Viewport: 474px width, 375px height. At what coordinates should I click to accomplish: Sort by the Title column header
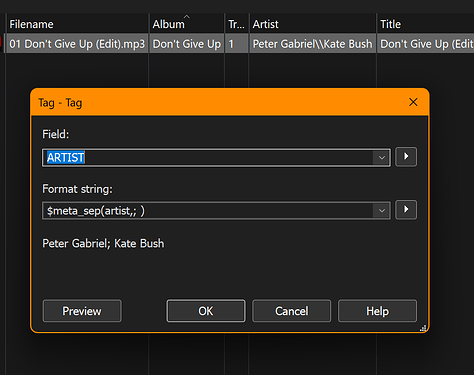426,24
